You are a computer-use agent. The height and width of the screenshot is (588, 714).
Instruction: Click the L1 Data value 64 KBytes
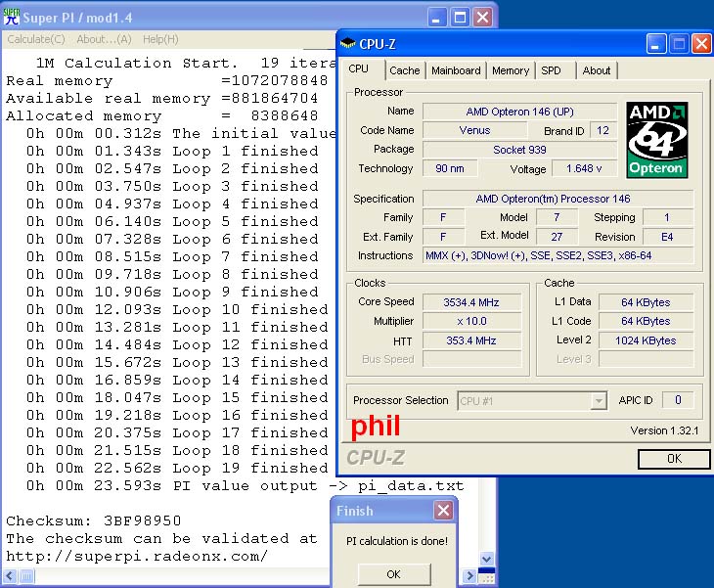tap(646, 302)
